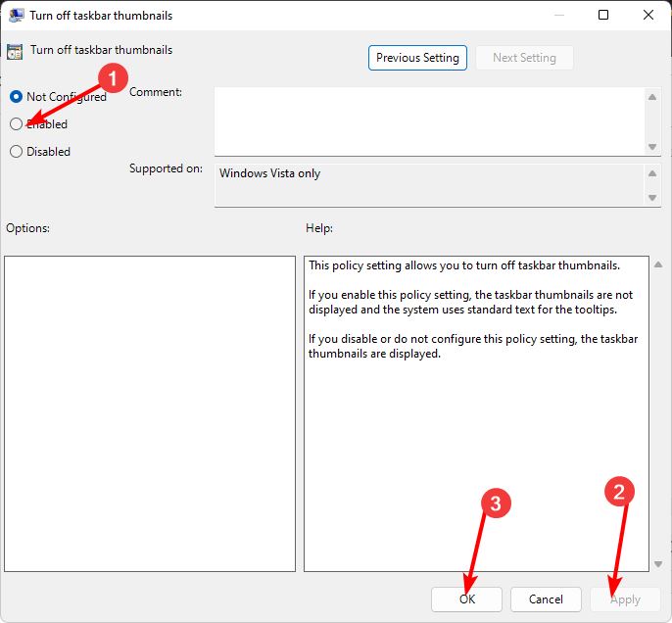Close the Turn off taskbar thumbnails dialog
The width and height of the screenshot is (672, 623).
648,15
